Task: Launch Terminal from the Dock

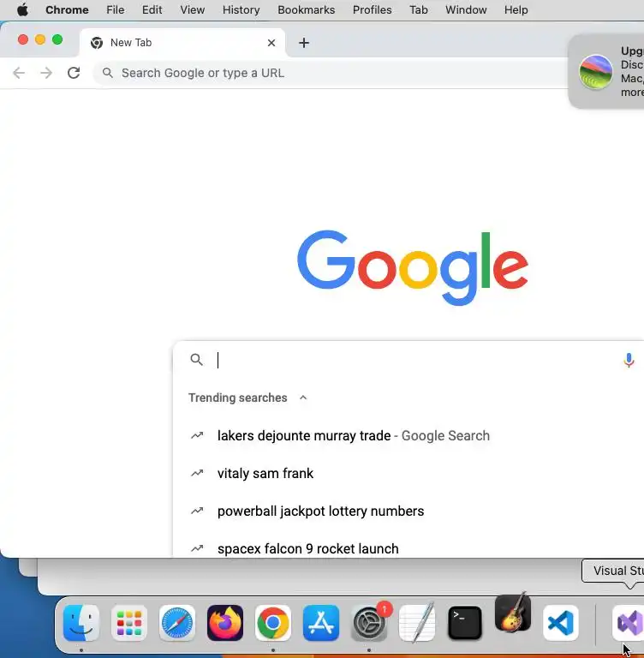Action: pos(465,623)
